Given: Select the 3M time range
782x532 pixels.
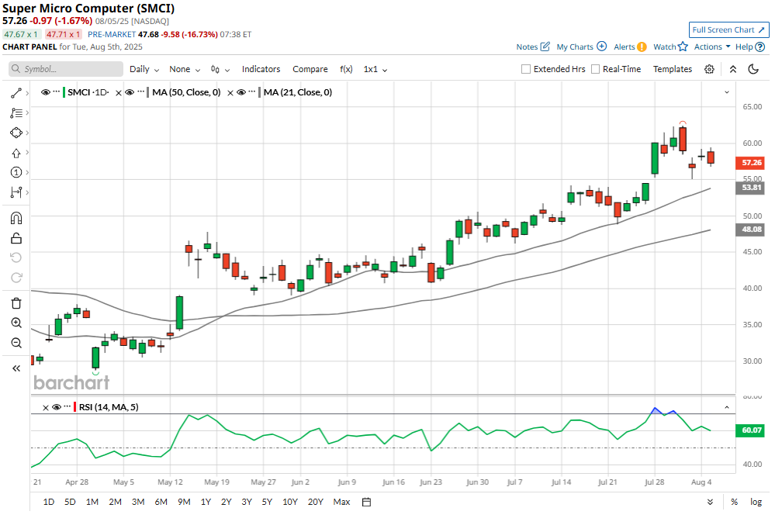Looking at the screenshot, I should (138, 502).
